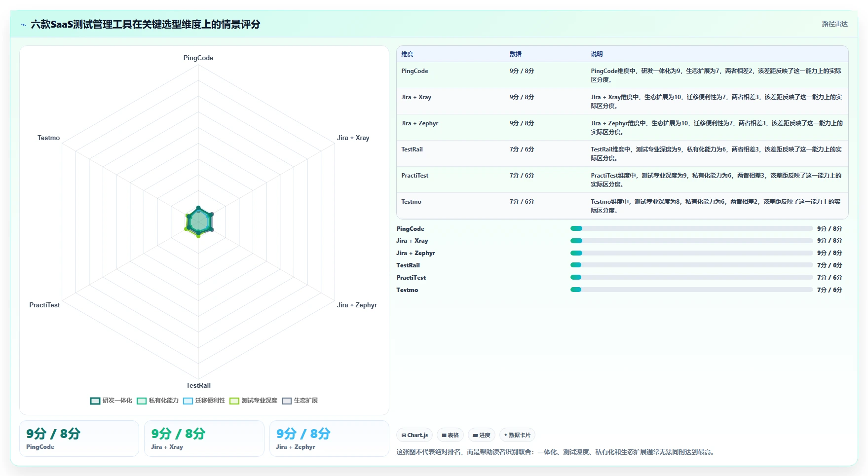Image resolution: width=868 pixels, height=476 pixels.
Task: Click the radar data polygon at center
Action: (x=199, y=221)
